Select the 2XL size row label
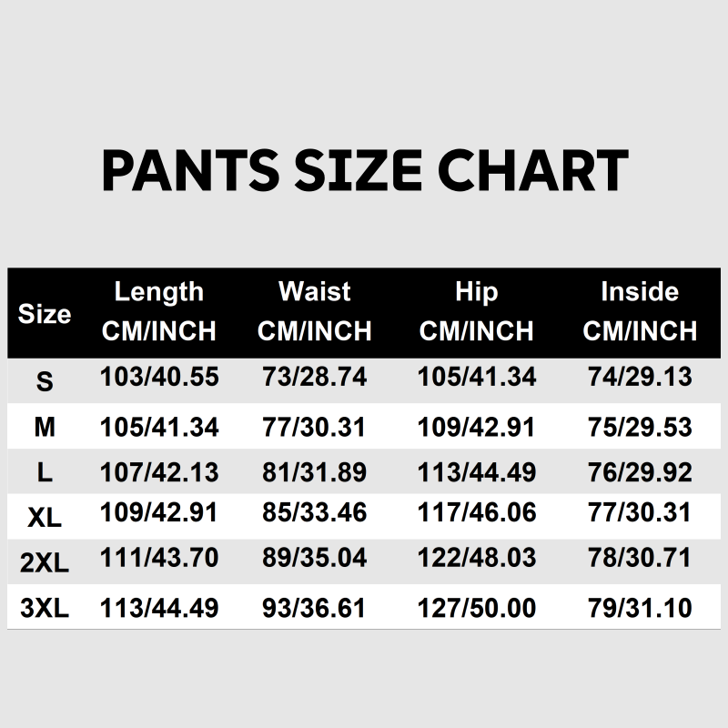 45,563
